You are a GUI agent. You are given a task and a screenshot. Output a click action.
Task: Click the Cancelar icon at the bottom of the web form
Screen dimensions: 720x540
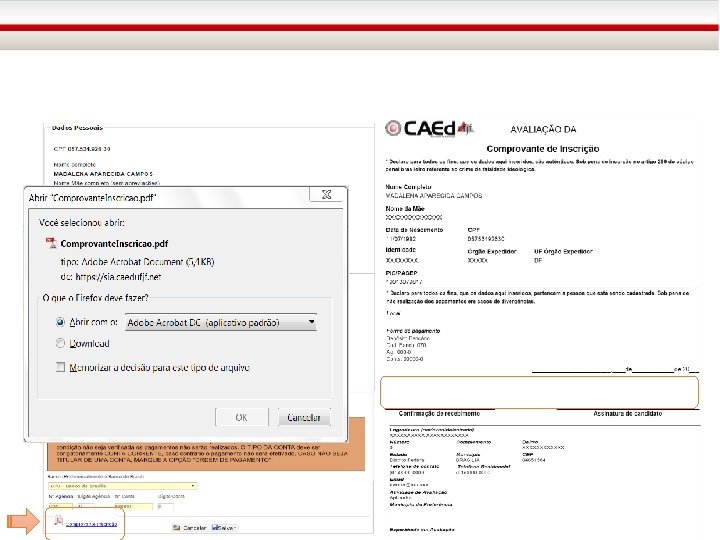176,528
